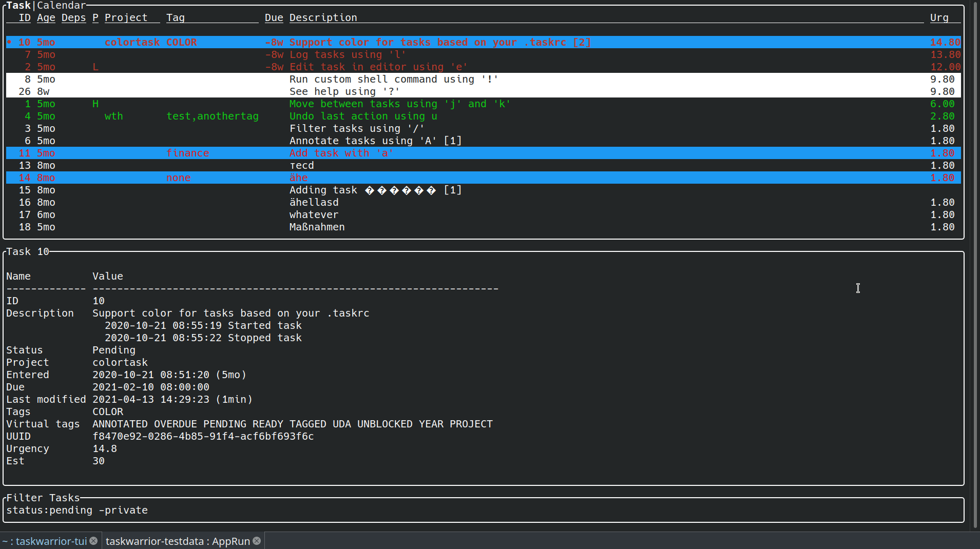Click the ID column header

tap(24, 17)
